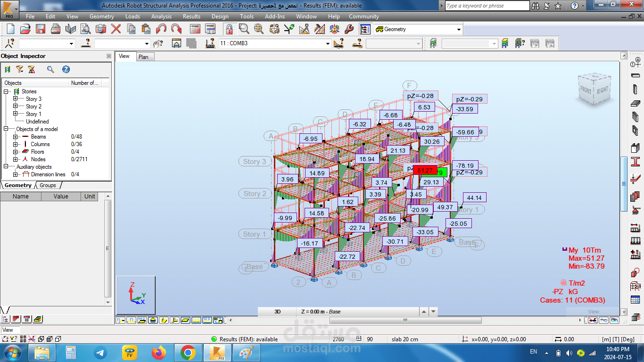Click the load case selection icon
Viewport: 644px width, 362px height.
pos(210,43)
